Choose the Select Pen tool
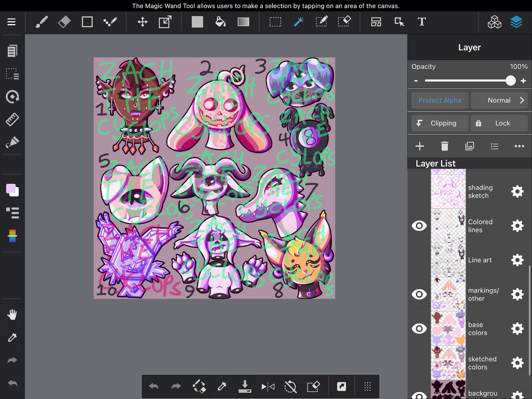Image resolution: width=532 pixels, height=399 pixels. click(x=321, y=22)
